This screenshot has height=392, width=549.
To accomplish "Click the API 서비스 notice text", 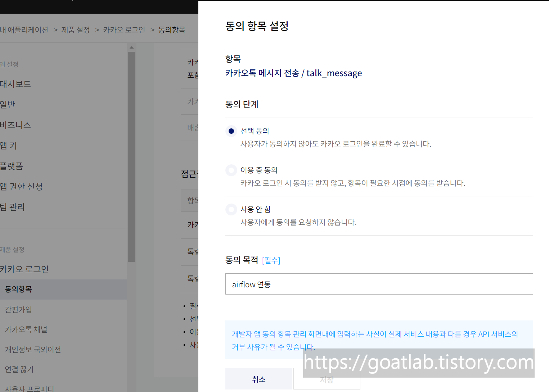I will click(375, 340).
